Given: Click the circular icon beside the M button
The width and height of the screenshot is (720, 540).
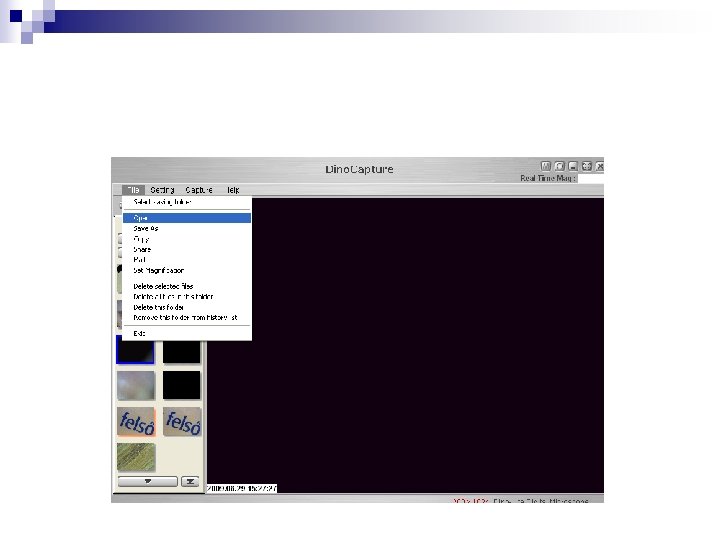Looking at the screenshot, I should click(x=559, y=166).
